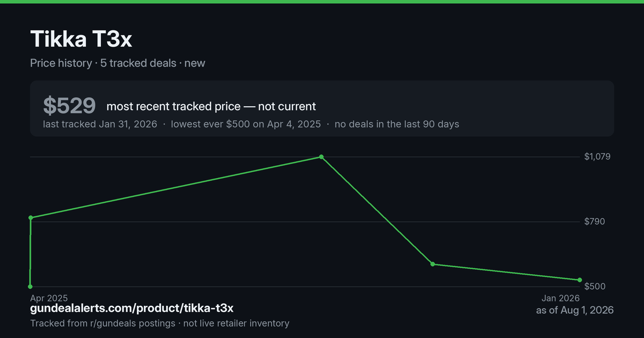The width and height of the screenshot is (644, 338).
Task: Click 'last tracked Jan 31, 2026' text
Action: tap(100, 124)
